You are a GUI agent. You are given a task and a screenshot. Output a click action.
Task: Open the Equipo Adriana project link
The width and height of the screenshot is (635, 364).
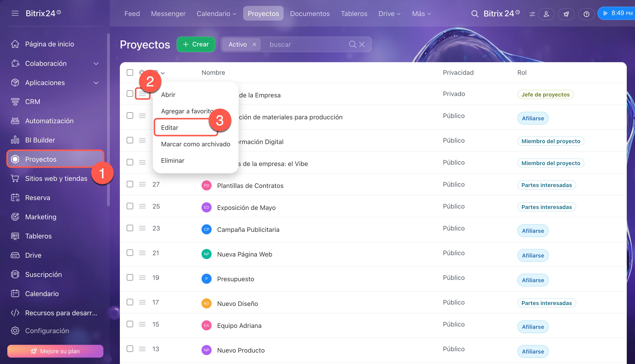[239, 326]
